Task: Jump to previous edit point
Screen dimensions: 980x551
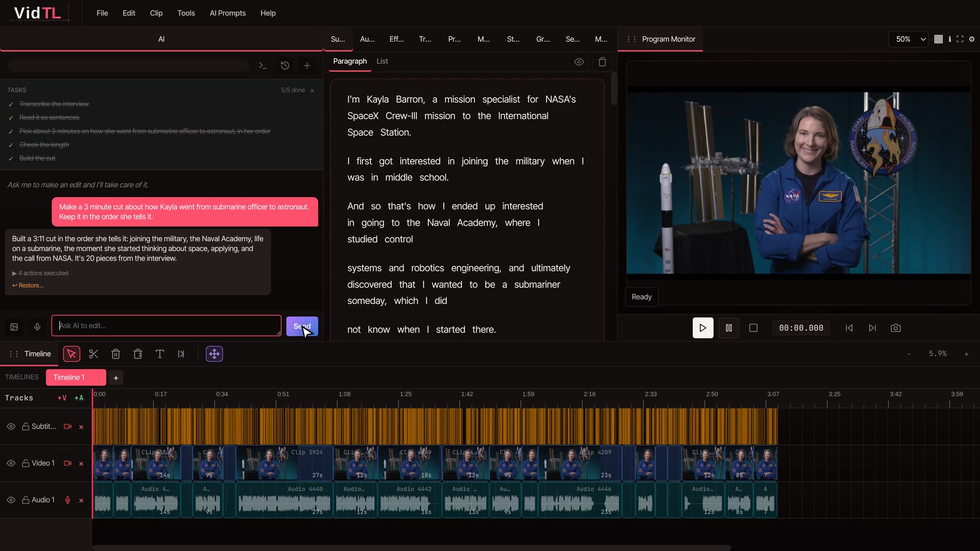Action: click(x=849, y=328)
